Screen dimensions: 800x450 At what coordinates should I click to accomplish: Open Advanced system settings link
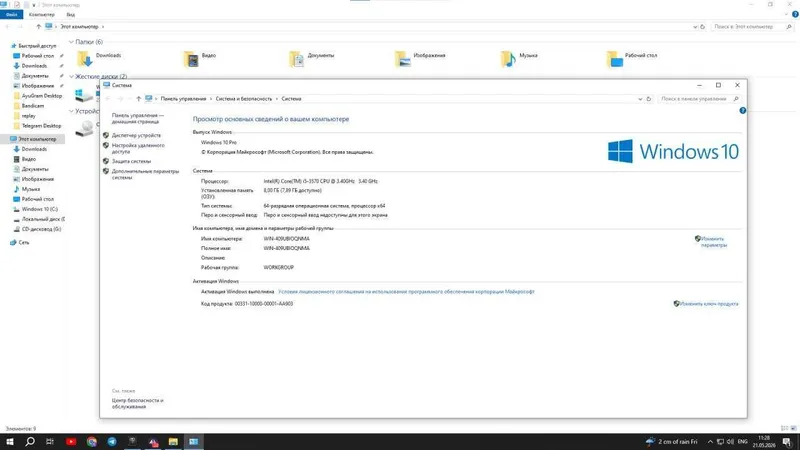click(145, 174)
